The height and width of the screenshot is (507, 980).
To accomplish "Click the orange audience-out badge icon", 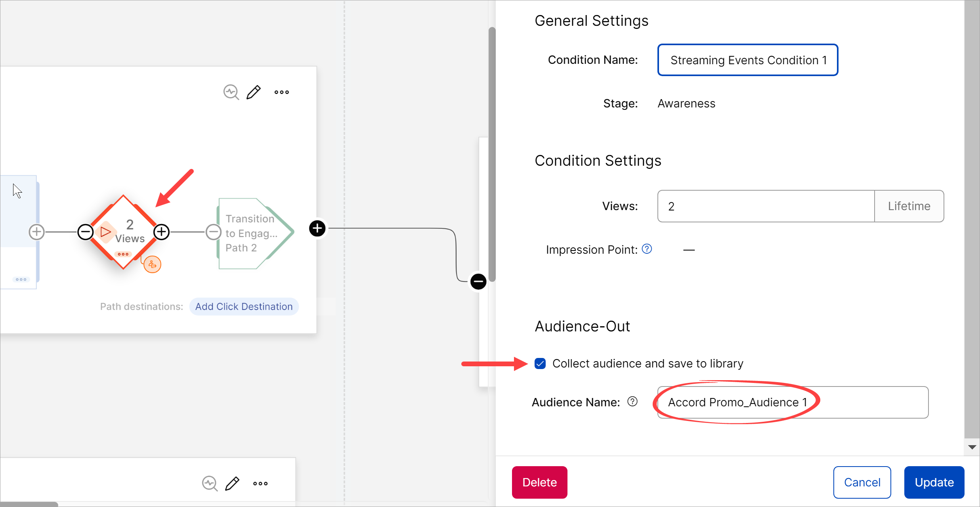I will 152,265.
